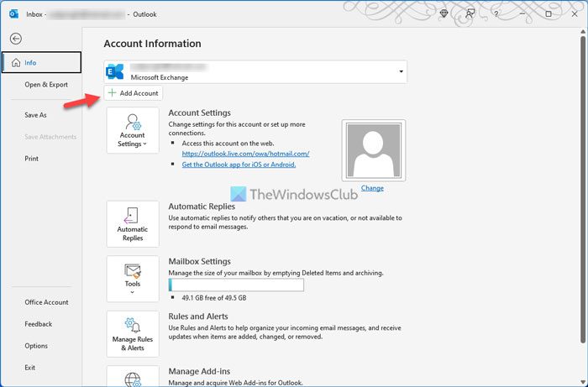Click the person feedback icon in title bar
588x387 pixels.
[470, 14]
